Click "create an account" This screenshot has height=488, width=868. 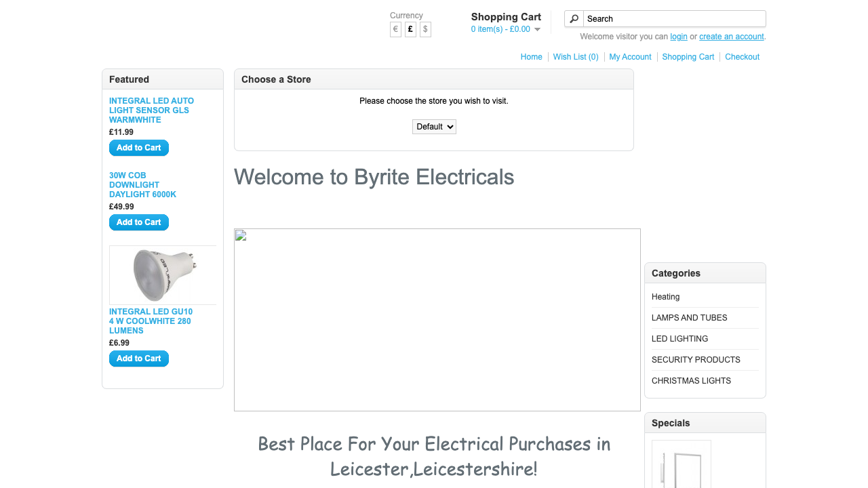[731, 37]
